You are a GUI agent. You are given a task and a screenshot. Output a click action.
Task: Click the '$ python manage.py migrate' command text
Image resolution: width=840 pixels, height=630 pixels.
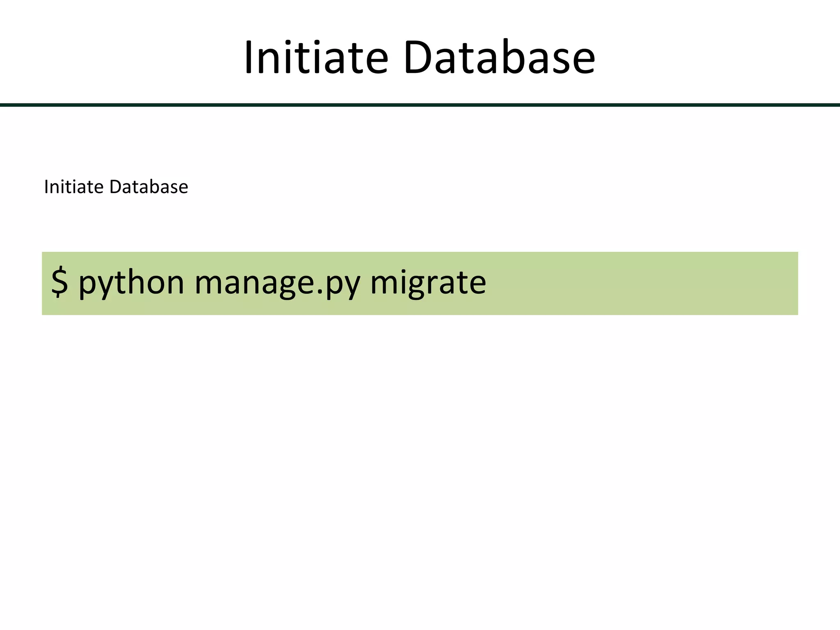pyautogui.click(x=269, y=283)
